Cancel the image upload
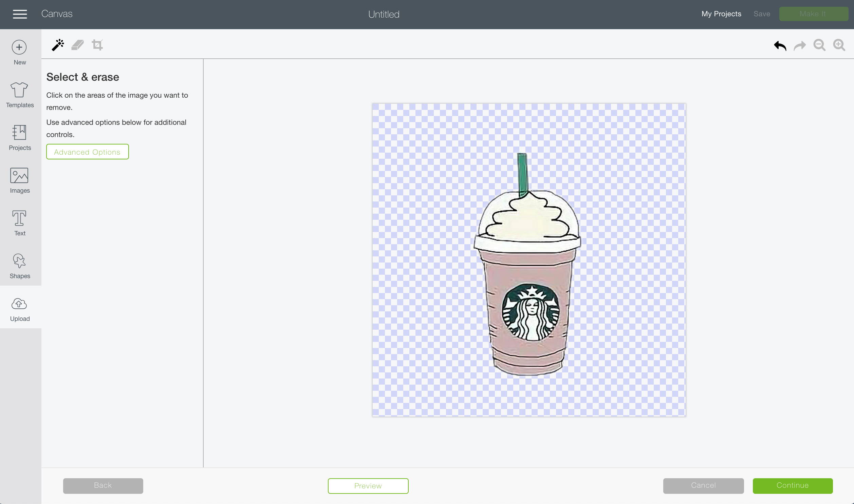Viewport: 854px width, 504px height. (x=703, y=486)
